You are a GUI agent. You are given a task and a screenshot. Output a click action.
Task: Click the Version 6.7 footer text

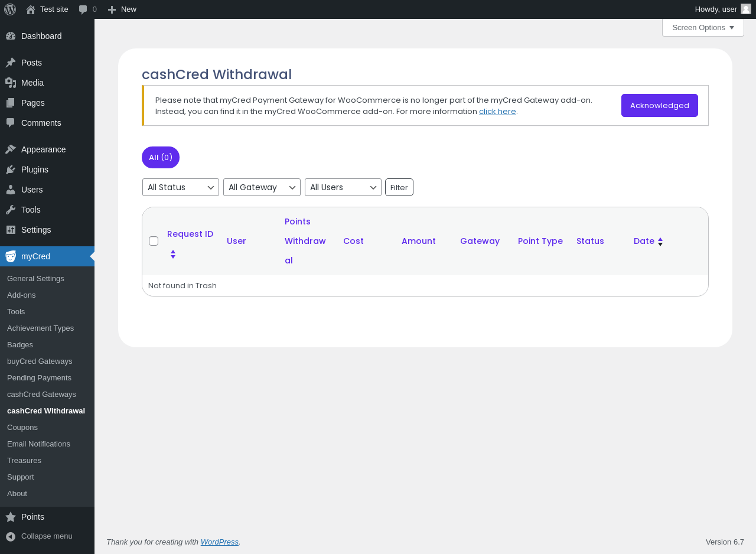click(x=725, y=542)
